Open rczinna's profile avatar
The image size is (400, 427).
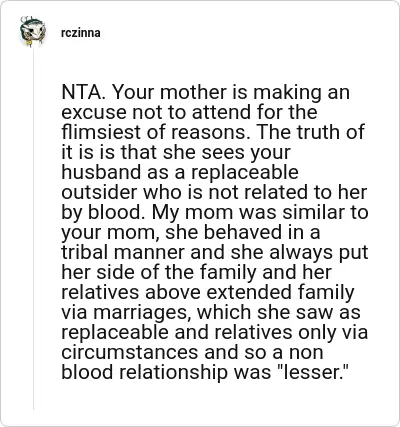[x=32, y=32]
